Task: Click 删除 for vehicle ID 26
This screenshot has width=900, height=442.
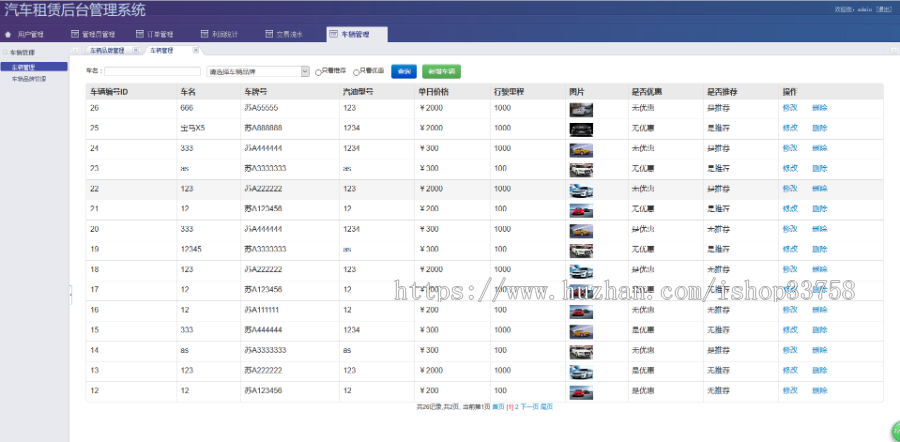Action: point(820,108)
